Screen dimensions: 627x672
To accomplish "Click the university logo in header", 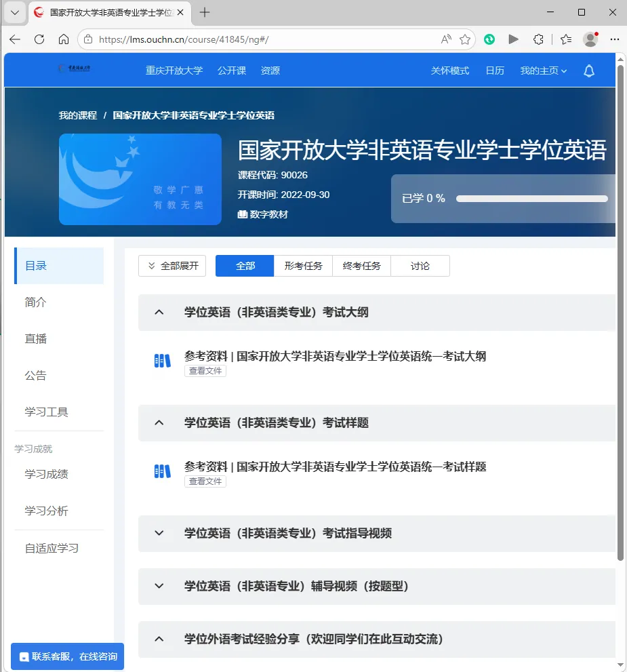I will 75,68.
